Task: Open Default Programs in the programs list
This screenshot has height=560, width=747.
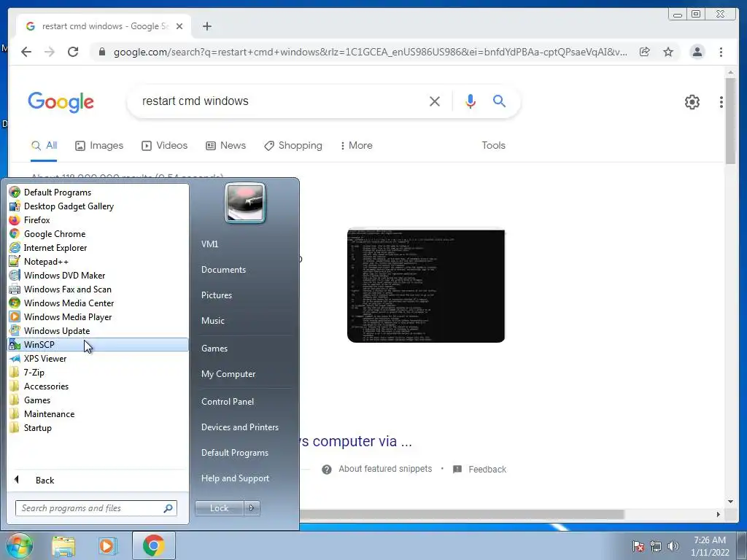Action: 98,192
